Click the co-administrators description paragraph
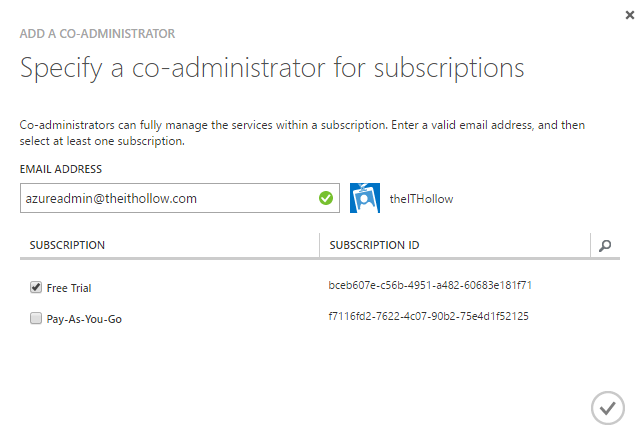Screen dimensions: 643x432 point(302,133)
